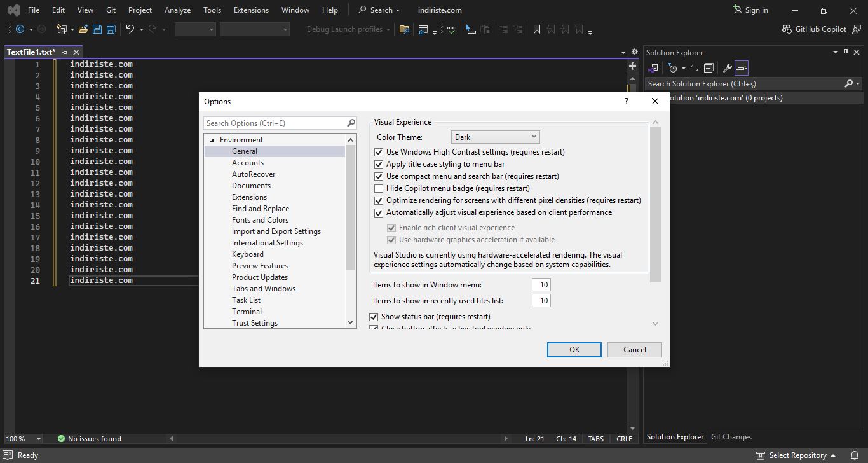
Task: Click the options tree scroll down arrow
Action: click(351, 322)
